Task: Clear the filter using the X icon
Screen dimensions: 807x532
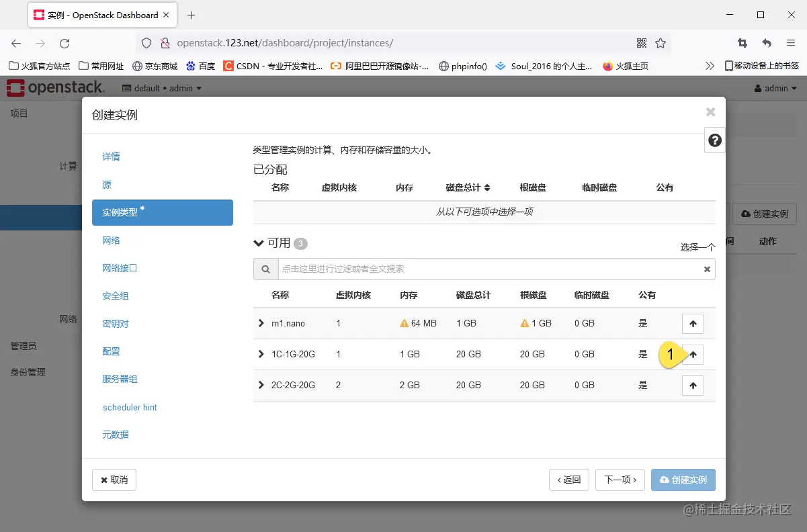Action: [x=706, y=269]
